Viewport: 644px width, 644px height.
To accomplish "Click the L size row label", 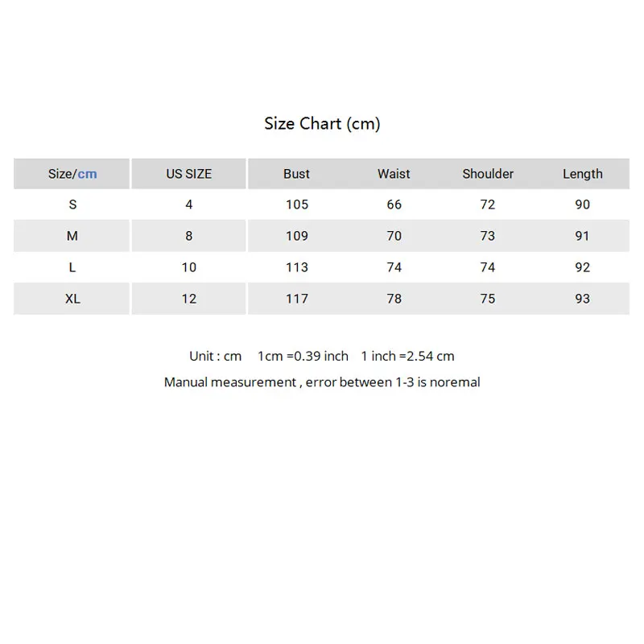I will pyautogui.click(x=72, y=267).
